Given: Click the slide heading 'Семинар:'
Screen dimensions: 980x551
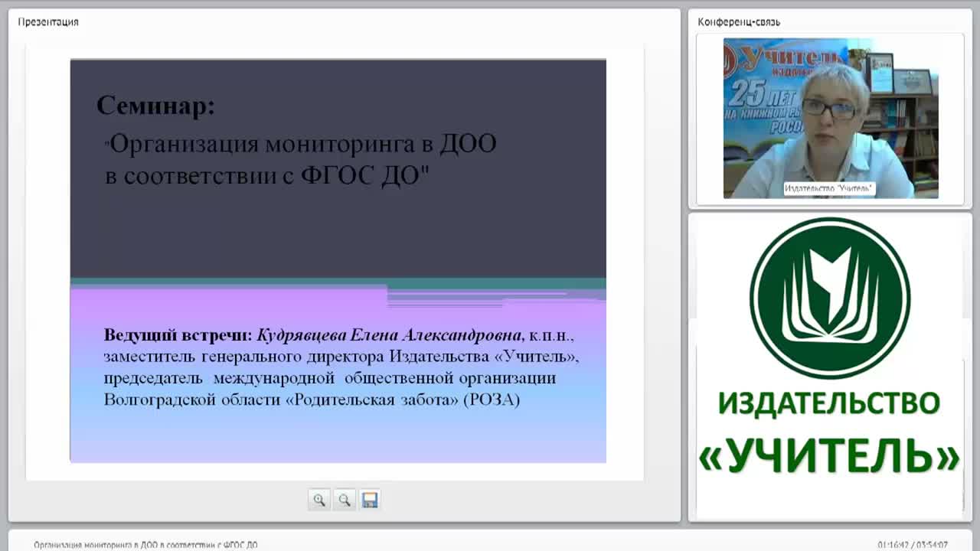Looking at the screenshot, I should click(x=156, y=106).
